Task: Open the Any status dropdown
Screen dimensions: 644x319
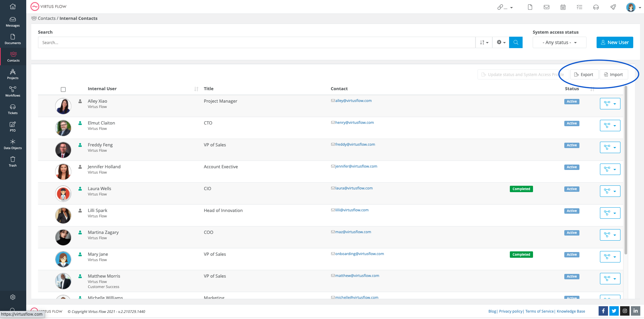Action: (x=559, y=42)
